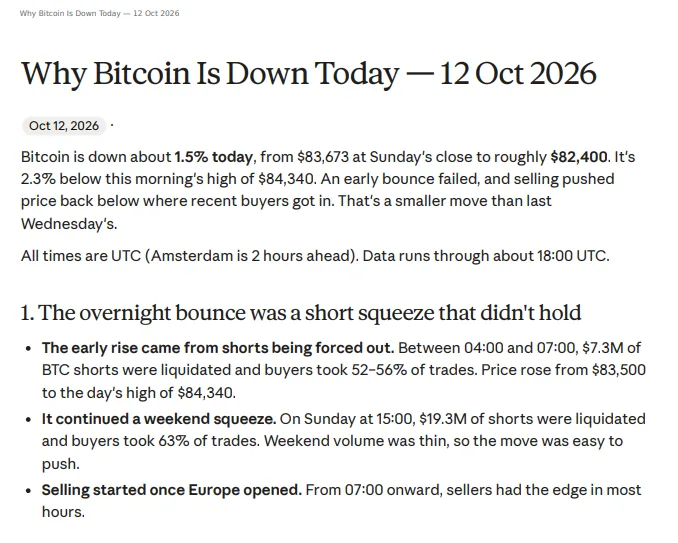This screenshot has height=543, width=678.
Task: Click the dot separator beside the date chip
Action: tap(112, 125)
